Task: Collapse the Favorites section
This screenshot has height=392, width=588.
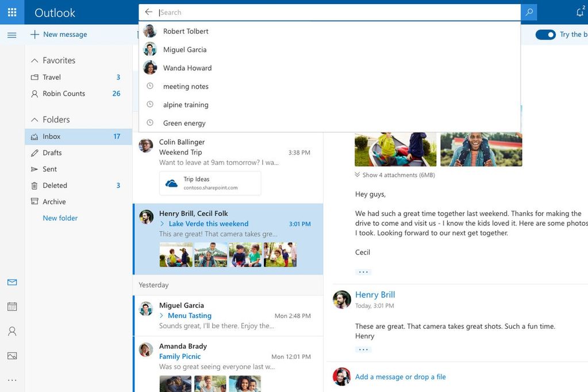Action: 34,60
